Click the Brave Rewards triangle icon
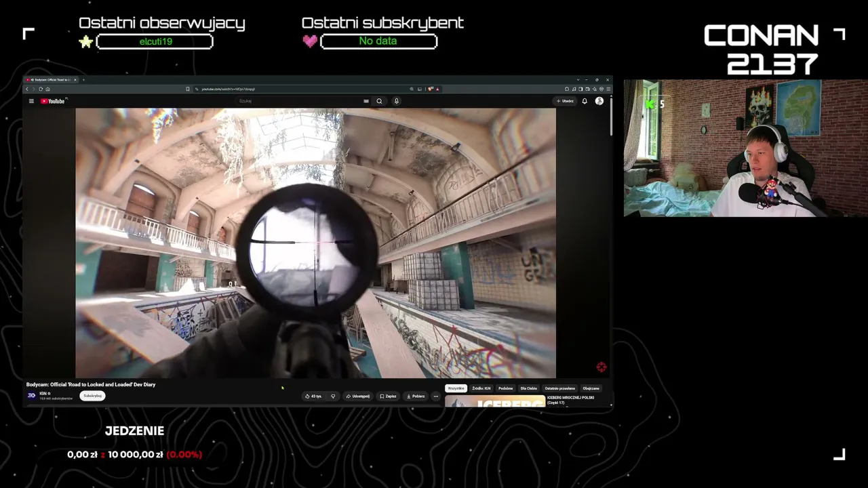868x488 pixels. (437, 89)
